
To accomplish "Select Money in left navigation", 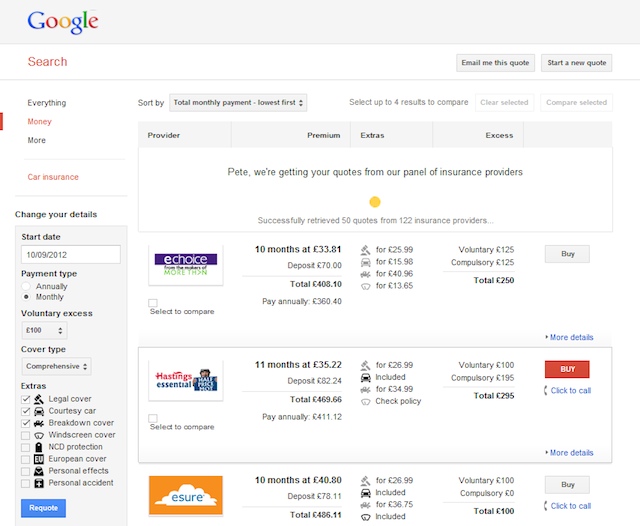I will pos(40,122).
